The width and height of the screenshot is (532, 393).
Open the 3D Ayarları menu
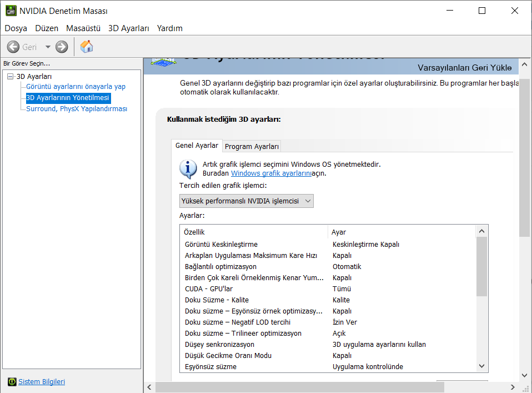pos(129,28)
